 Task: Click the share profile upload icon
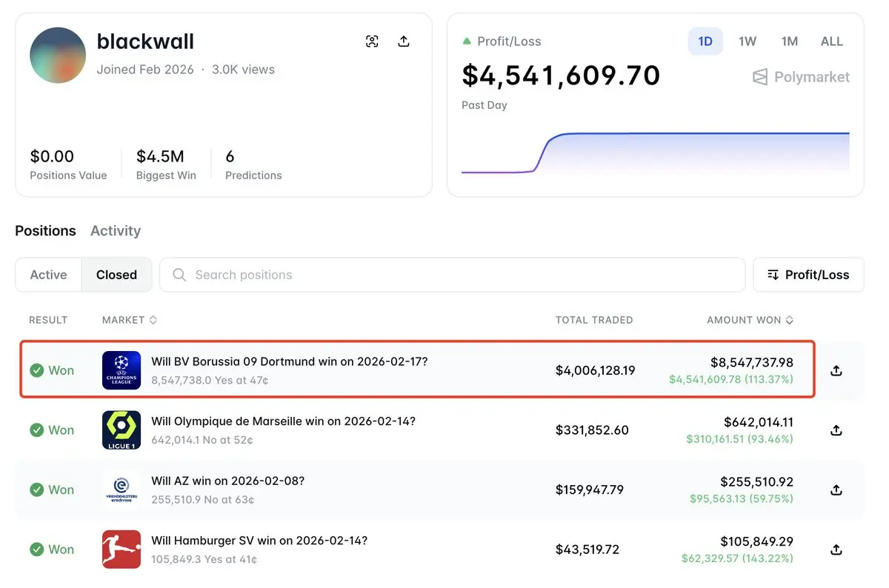click(404, 41)
